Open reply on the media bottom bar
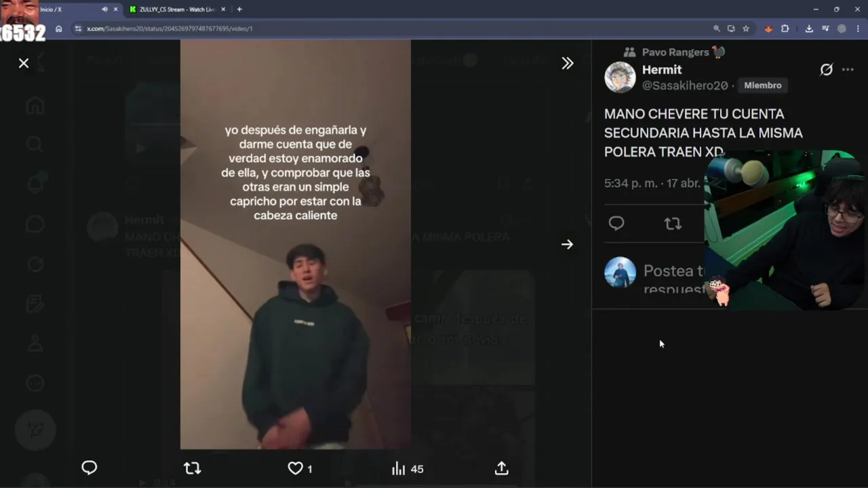The width and height of the screenshot is (868, 488). [x=90, y=468]
